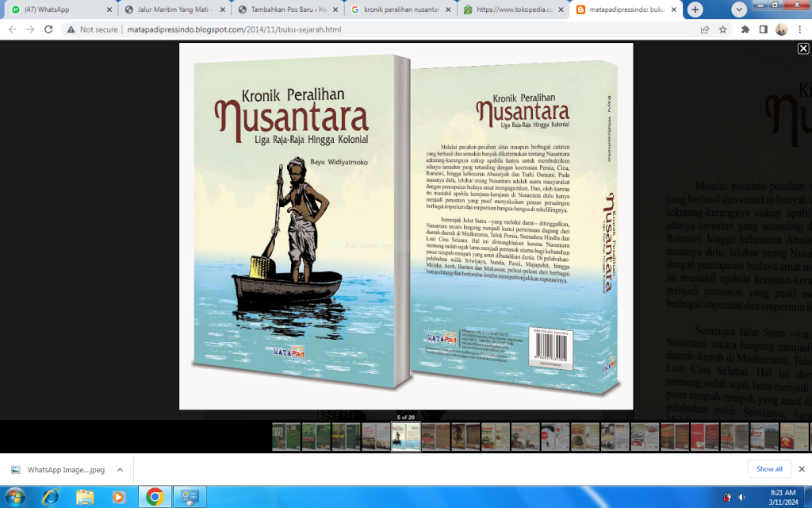
Task: Select the highlighted current thumbnail in gallery strip
Action: pyautogui.click(x=406, y=437)
